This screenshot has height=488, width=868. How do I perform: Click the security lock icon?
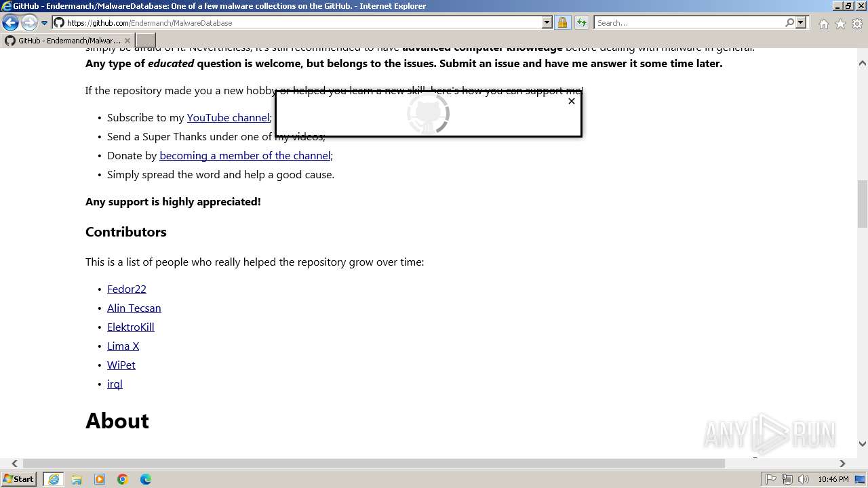click(x=562, y=22)
